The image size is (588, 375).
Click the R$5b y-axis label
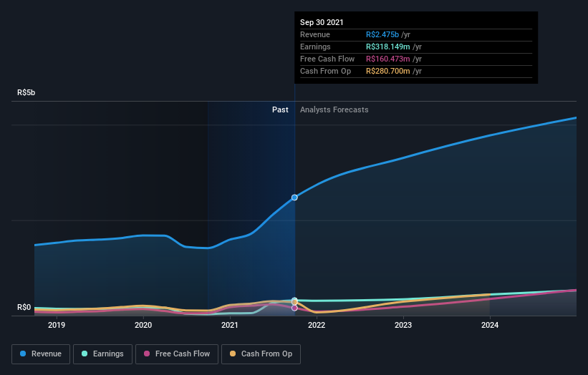click(x=26, y=92)
